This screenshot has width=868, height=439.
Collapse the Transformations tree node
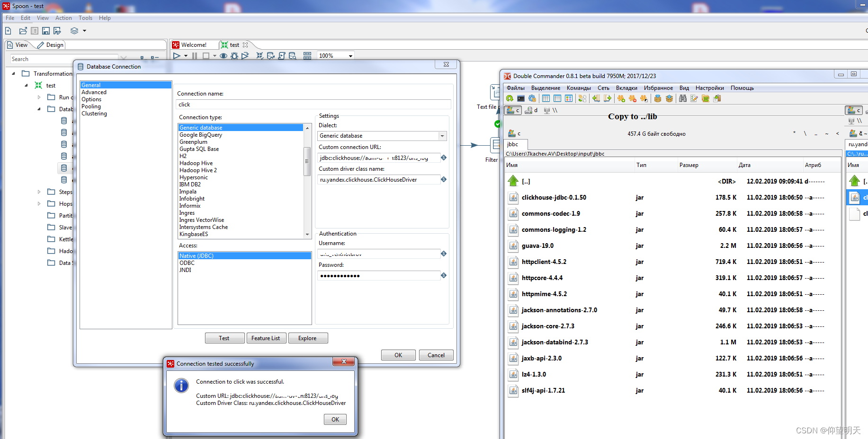pyautogui.click(x=13, y=73)
